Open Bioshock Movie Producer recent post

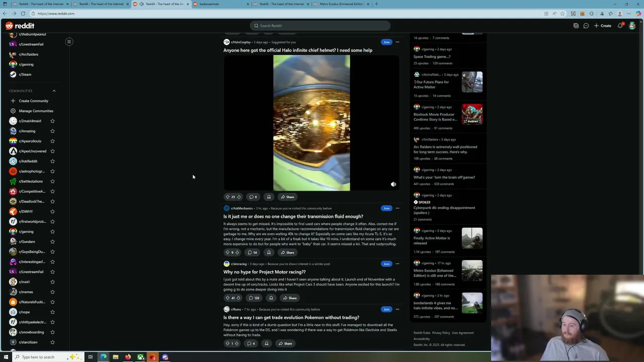coord(436,117)
